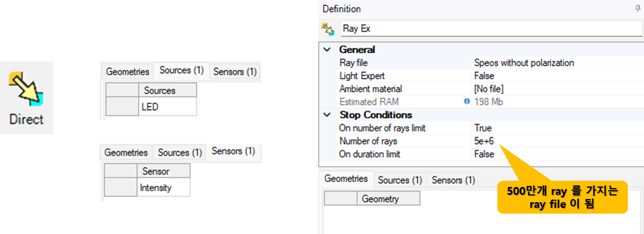The width and height of the screenshot is (644, 234).
Task: Collapse the General section
Action: pos(327,50)
